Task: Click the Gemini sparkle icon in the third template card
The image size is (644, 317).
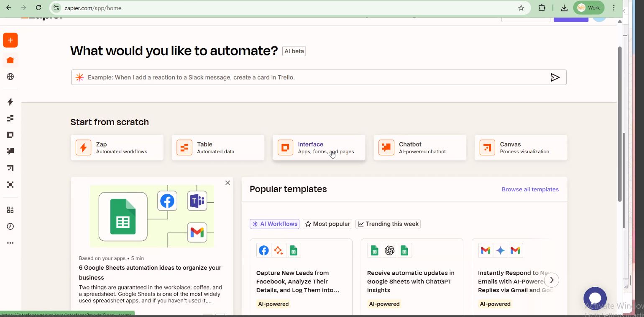Action: [x=501, y=250]
